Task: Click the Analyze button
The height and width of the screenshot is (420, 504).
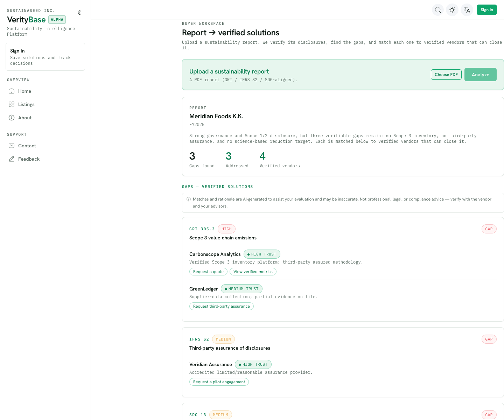Action: coord(480,75)
